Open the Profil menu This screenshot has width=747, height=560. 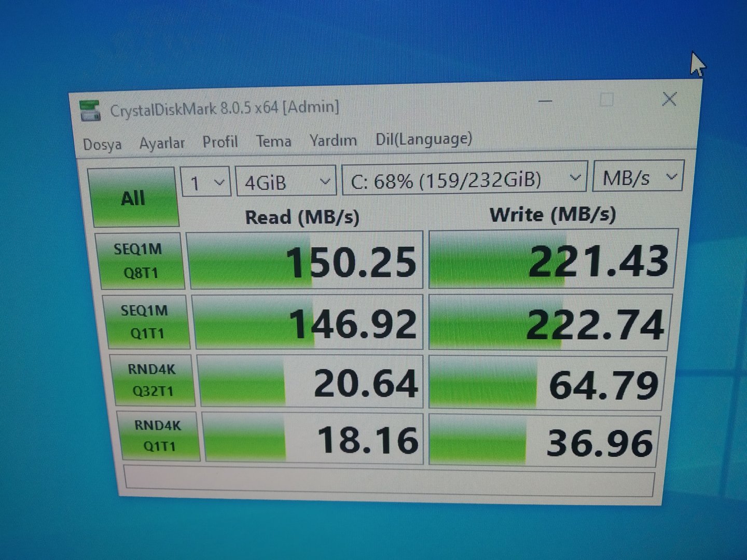pos(220,142)
